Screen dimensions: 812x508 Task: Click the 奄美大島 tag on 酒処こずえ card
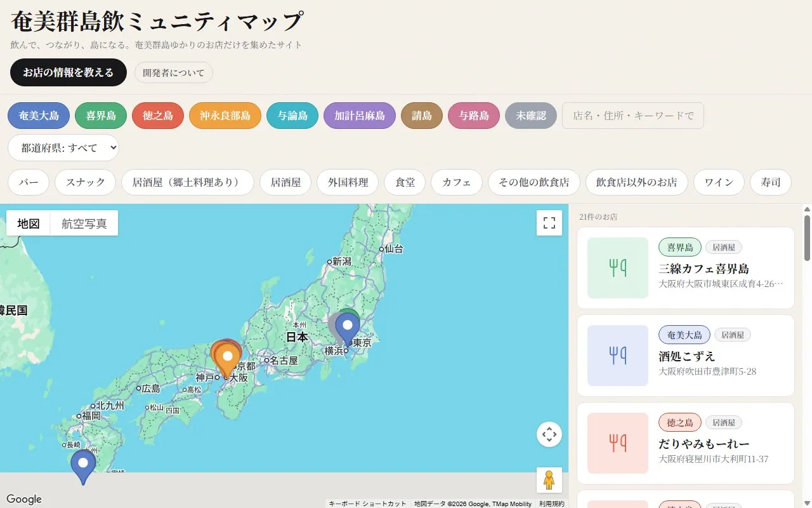[x=684, y=335]
